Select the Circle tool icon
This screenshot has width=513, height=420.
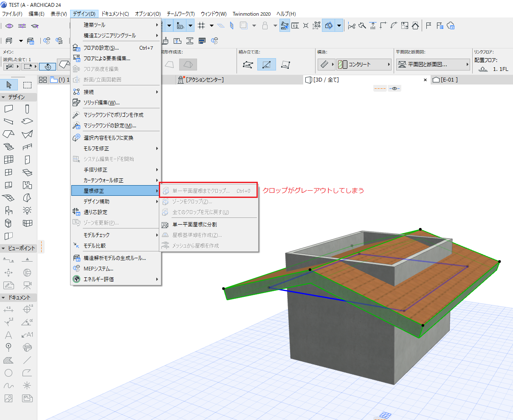tap(8, 373)
